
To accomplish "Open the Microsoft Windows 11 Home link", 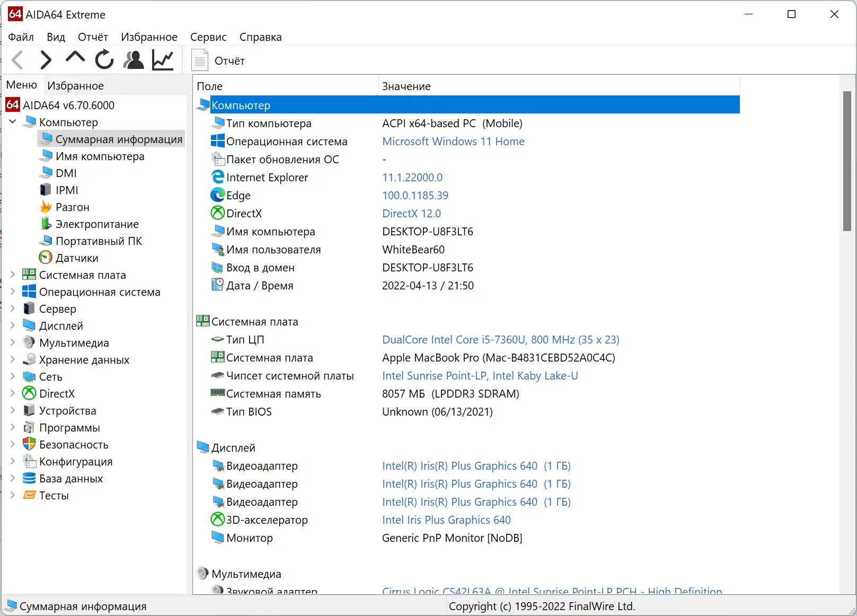I will [x=453, y=142].
